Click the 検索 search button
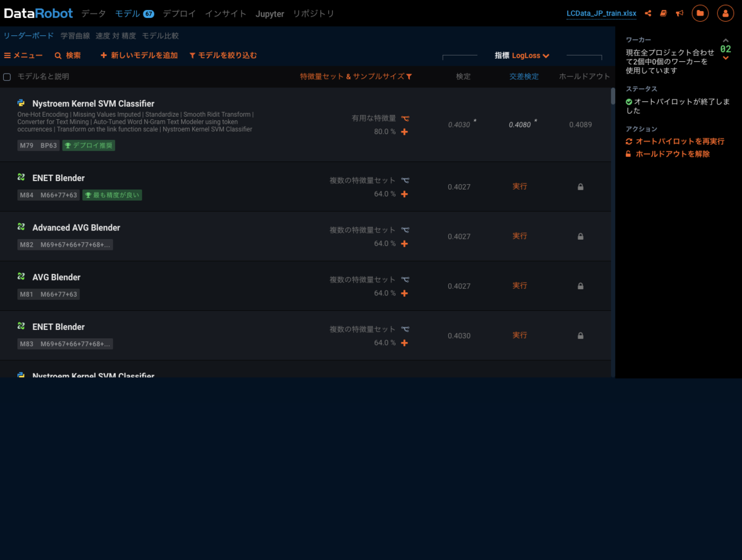This screenshot has height=560, width=742. click(68, 56)
